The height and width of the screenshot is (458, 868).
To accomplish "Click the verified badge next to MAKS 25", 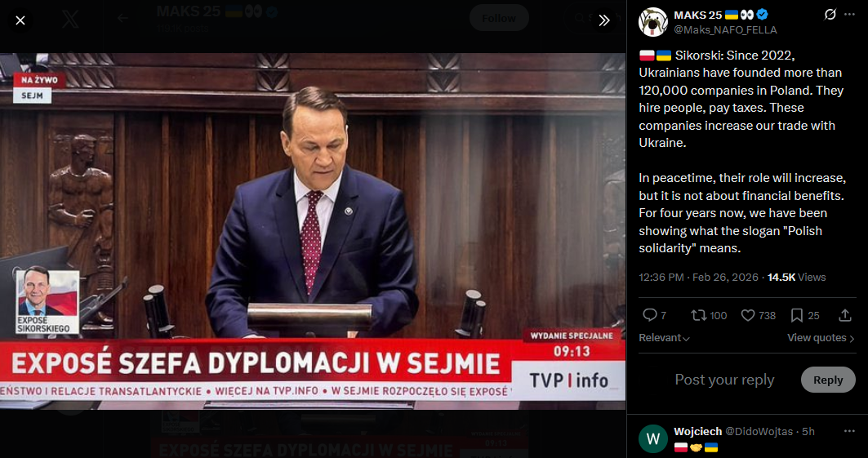I will tap(763, 15).
